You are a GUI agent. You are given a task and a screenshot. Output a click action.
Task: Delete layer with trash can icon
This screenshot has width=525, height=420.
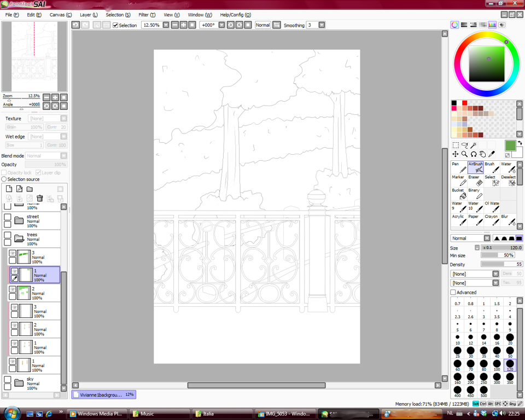click(39, 199)
